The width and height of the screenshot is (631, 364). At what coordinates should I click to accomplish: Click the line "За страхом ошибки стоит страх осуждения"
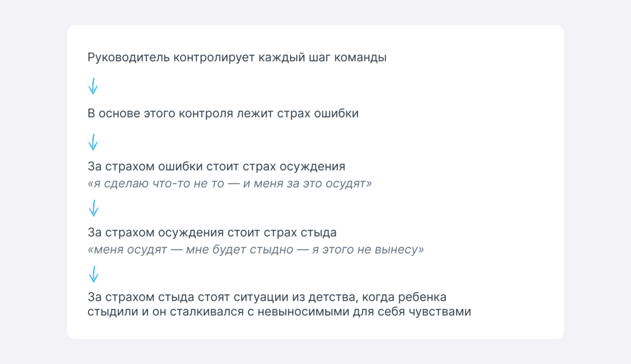tap(216, 167)
